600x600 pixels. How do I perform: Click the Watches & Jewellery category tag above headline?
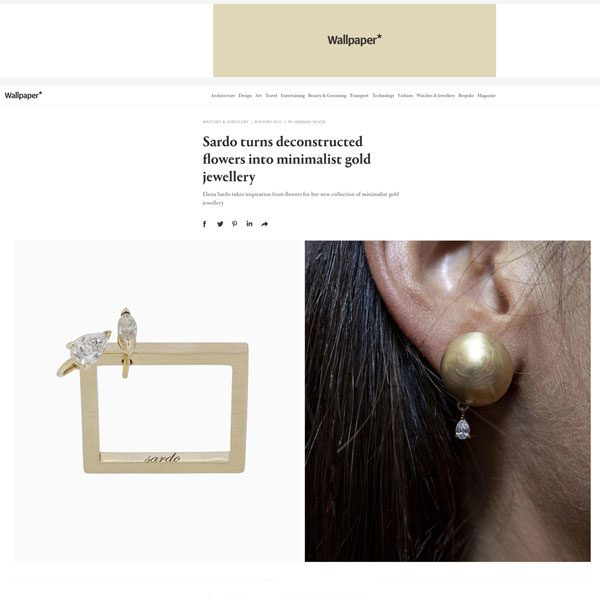225,122
